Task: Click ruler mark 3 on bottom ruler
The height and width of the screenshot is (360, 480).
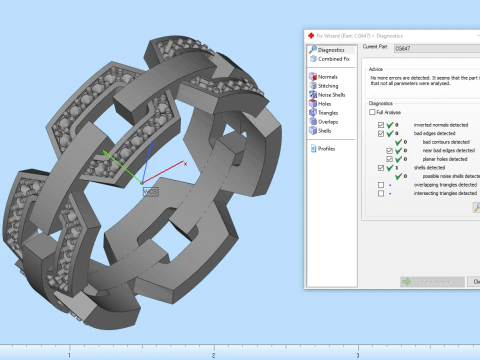Action: click(357, 355)
